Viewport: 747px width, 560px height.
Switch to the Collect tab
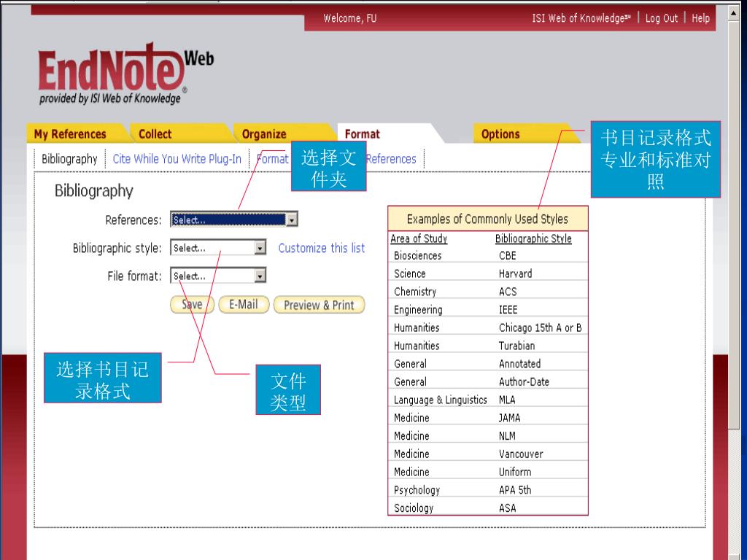(155, 134)
